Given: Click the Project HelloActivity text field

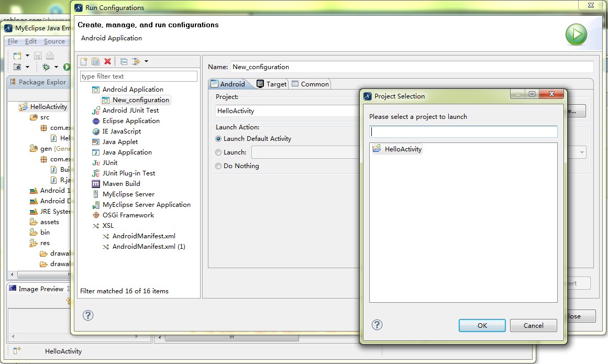Looking at the screenshot, I should [x=288, y=111].
